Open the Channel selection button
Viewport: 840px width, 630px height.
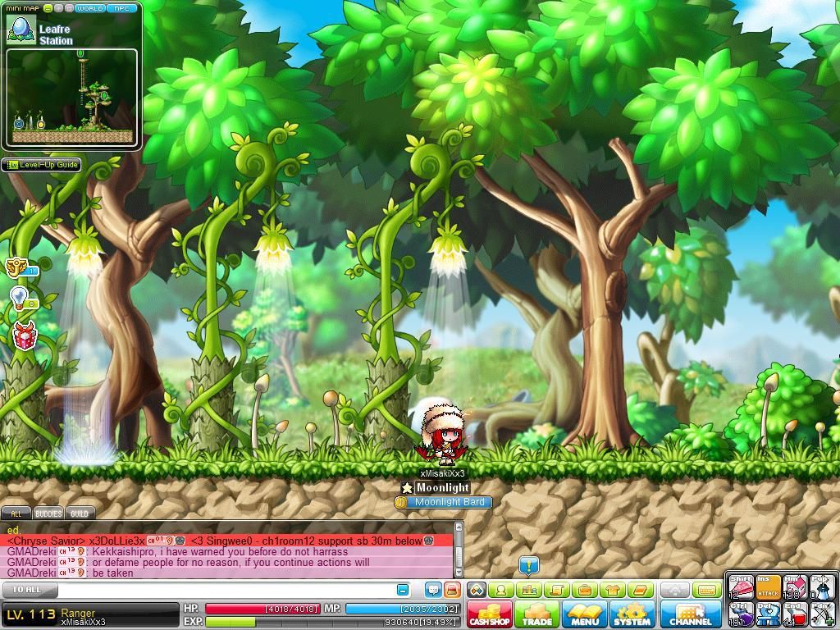(x=691, y=614)
